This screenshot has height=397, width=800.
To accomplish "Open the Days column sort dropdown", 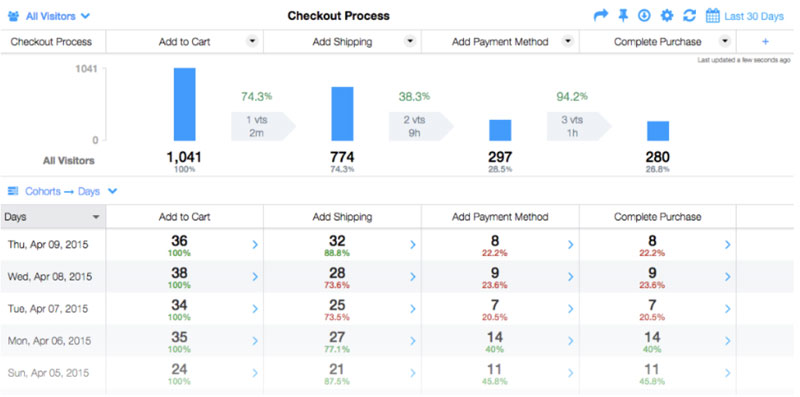I will click(95, 217).
